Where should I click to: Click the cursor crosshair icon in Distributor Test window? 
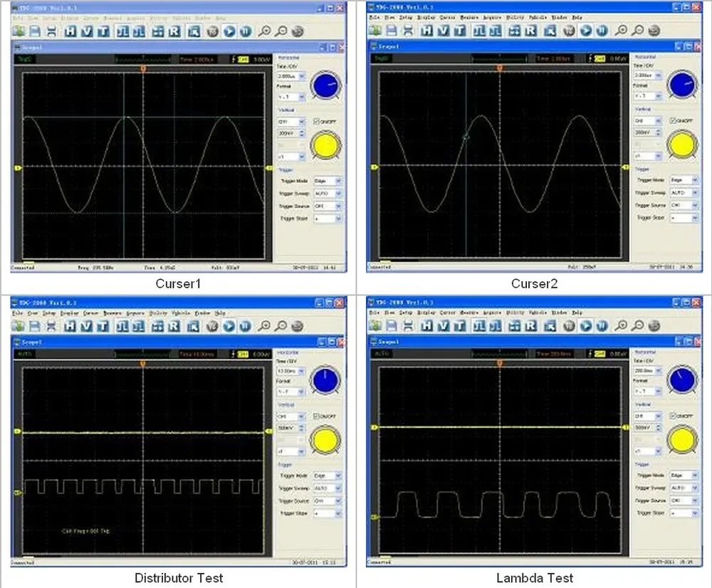click(x=157, y=326)
